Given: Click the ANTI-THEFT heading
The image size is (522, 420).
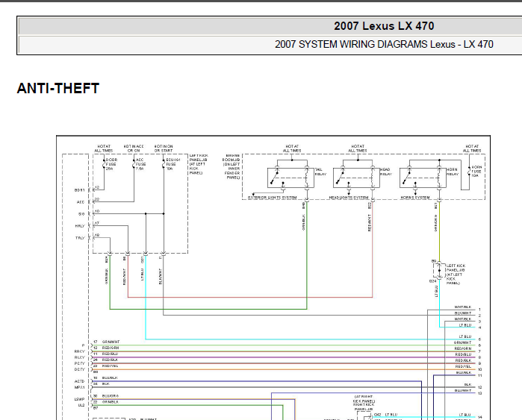Looking at the screenshot, I should 58,89.
